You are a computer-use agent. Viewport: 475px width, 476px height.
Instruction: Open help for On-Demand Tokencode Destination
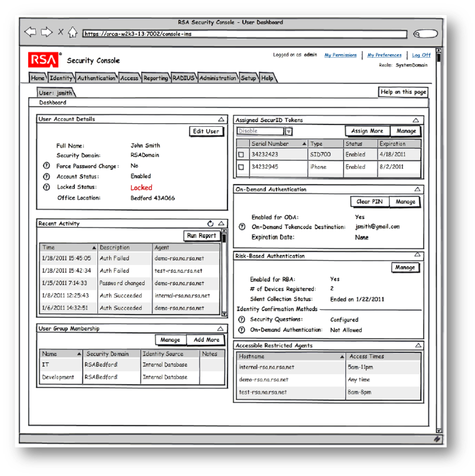[x=242, y=227]
